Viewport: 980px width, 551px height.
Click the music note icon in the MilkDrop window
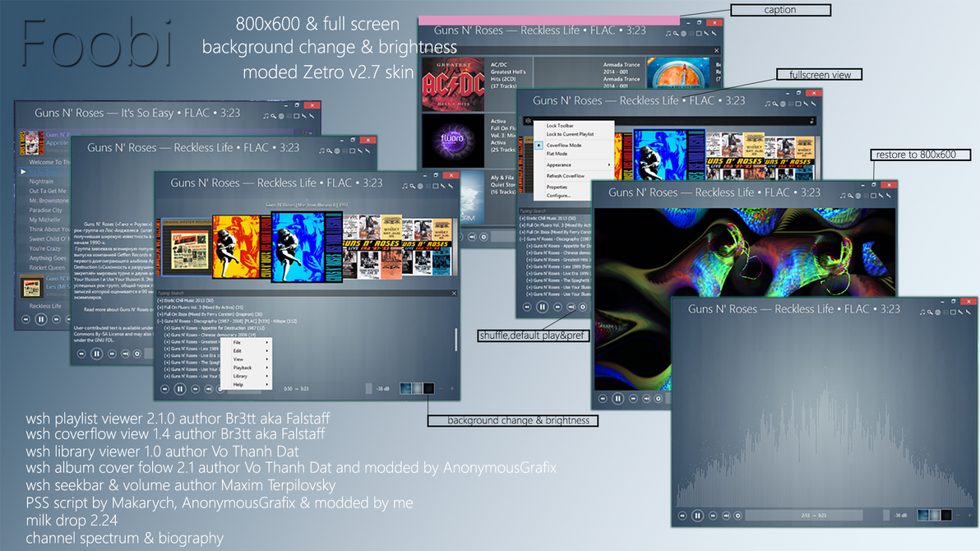coord(844,196)
